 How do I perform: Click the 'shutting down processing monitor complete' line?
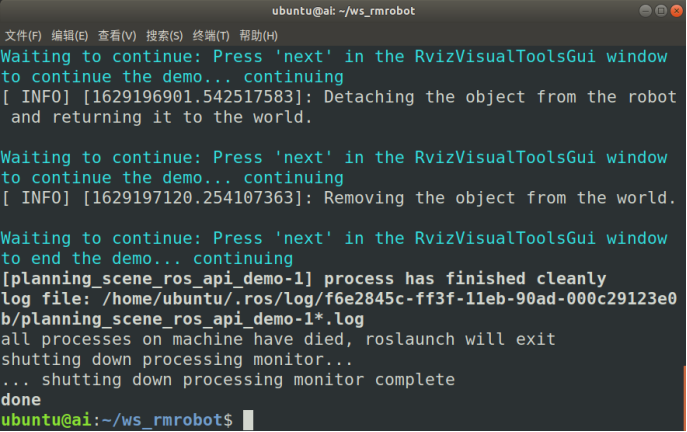click(228, 379)
